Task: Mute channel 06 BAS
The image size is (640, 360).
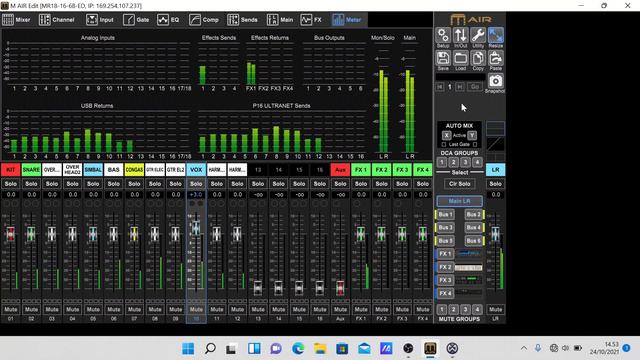Action: (113, 309)
